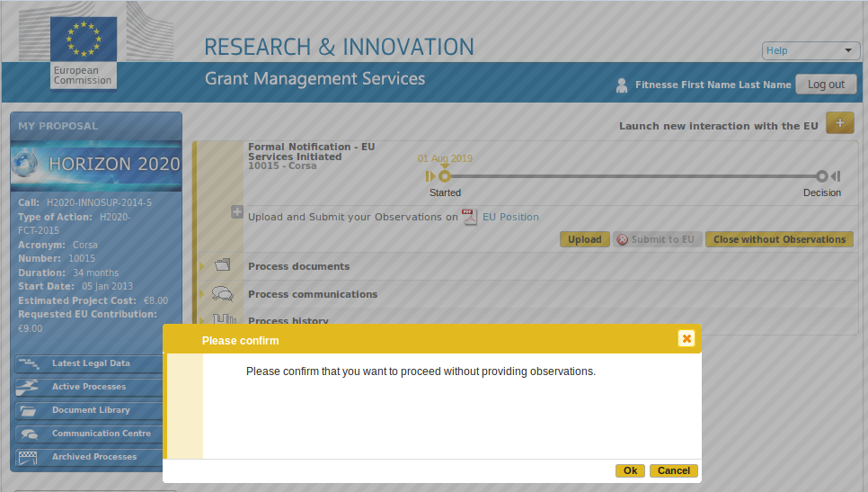The height and width of the screenshot is (492, 868).
Task: Click the Type of Action H2020-FCT-2015 text
Action: pos(75,224)
